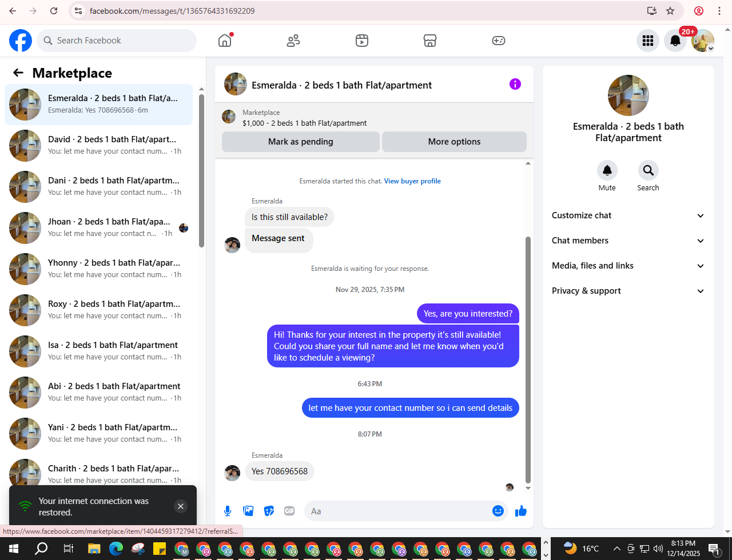Expand the Chat members section
The width and height of the screenshot is (732, 560).
pyautogui.click(x=628, y=241)
